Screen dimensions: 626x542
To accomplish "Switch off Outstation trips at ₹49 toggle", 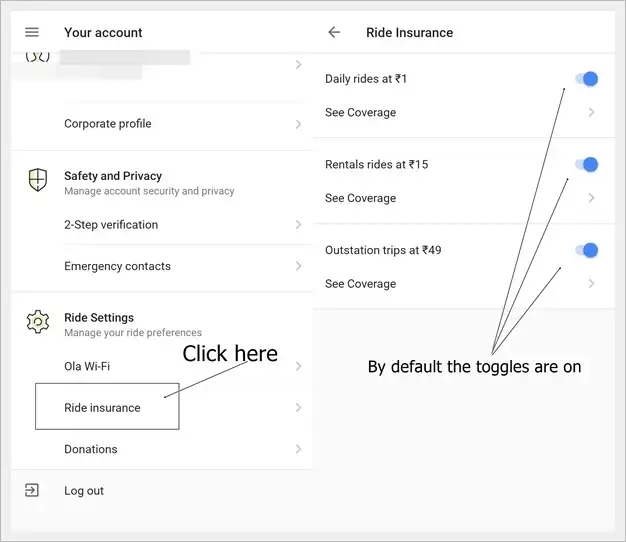I will coord(586,250).
